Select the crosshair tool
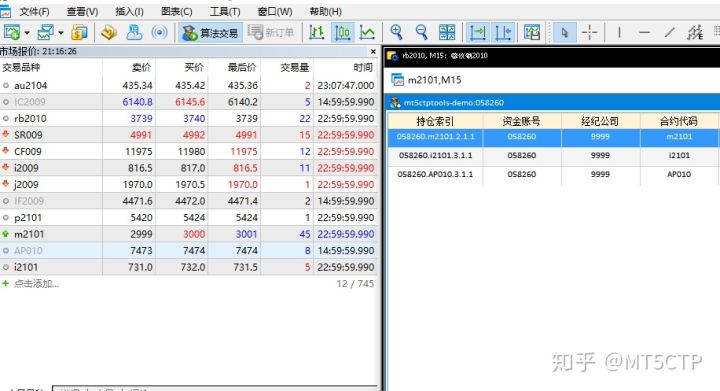Image resolution: width=720 pixels, height=391 pixels. click(589, 32)
